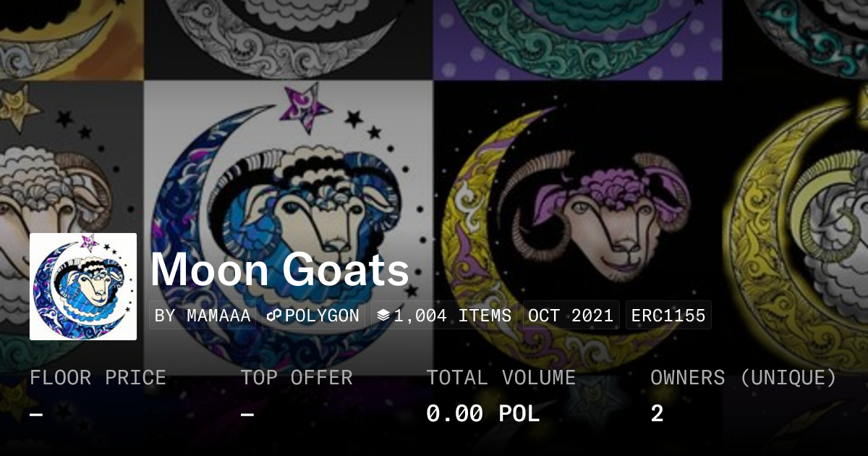
Task: Click the stacked layers items icon
Action: (383, 316)
